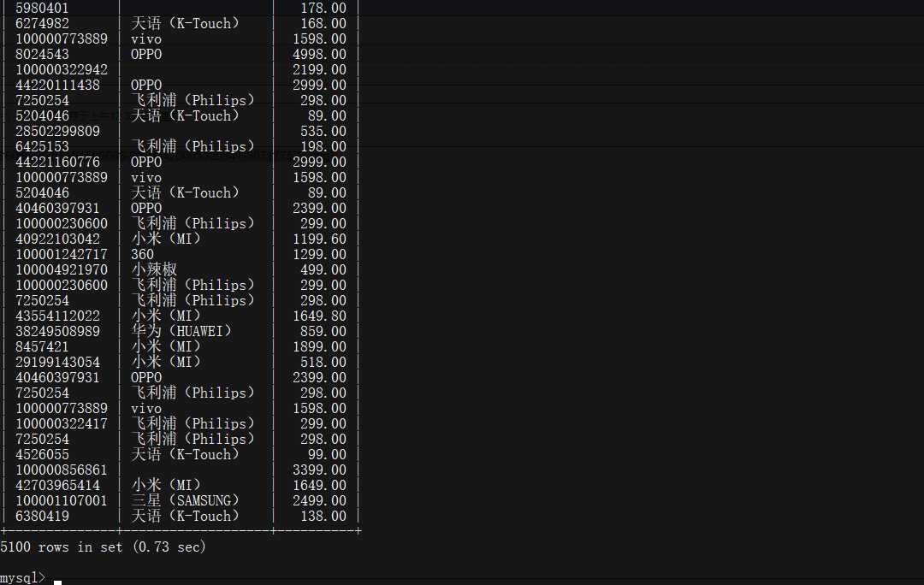This screenshot has height=585, width=924.
Task: Click the ID 40922103042
Action: coord(58,239)
